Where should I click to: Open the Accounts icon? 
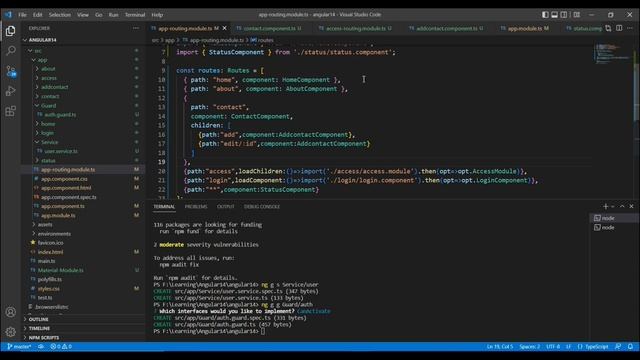11,312
